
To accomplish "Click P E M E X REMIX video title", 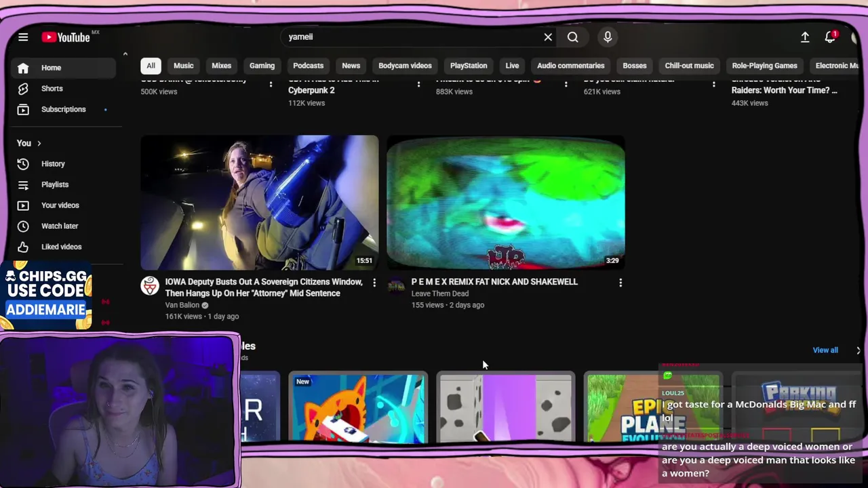I will 494,282.
